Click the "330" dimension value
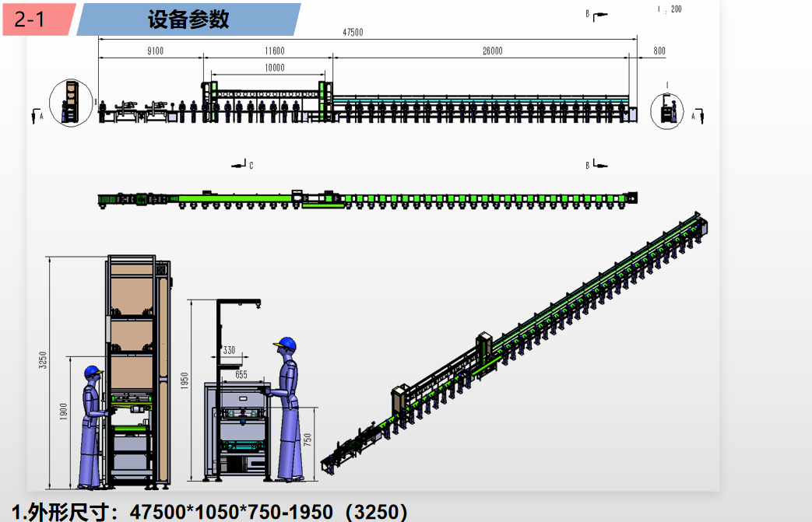This screenshot has width=812, height=522. tap(229, 350)
